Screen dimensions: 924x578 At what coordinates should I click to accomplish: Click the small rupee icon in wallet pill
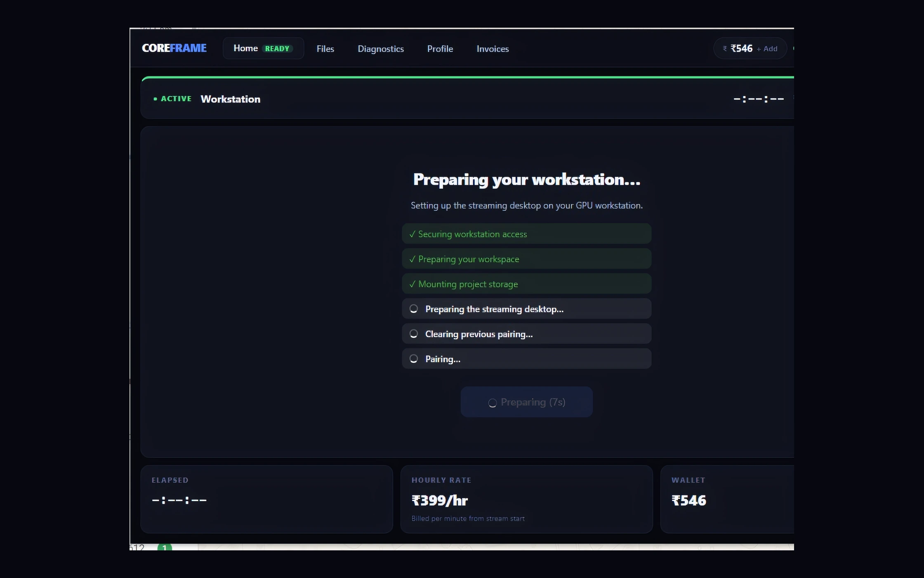coord(725,49)
